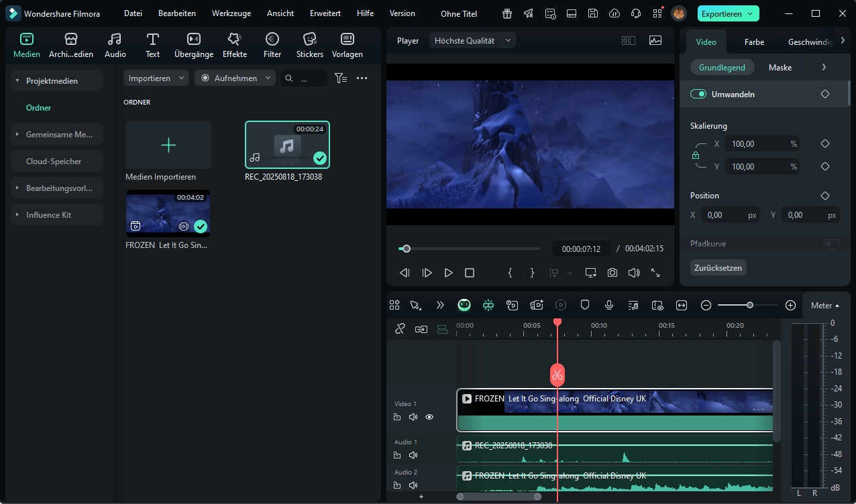This screenshot has width=856, height=504.
Task: Mute the Audio 2 track speaker
Action: (x=413, y=485)
